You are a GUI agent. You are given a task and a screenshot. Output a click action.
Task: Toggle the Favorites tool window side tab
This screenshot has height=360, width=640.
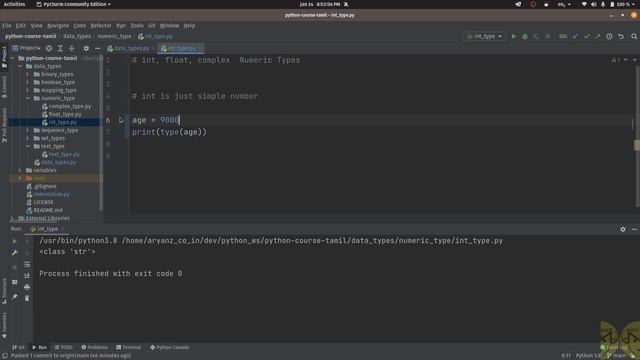[4, 326]
